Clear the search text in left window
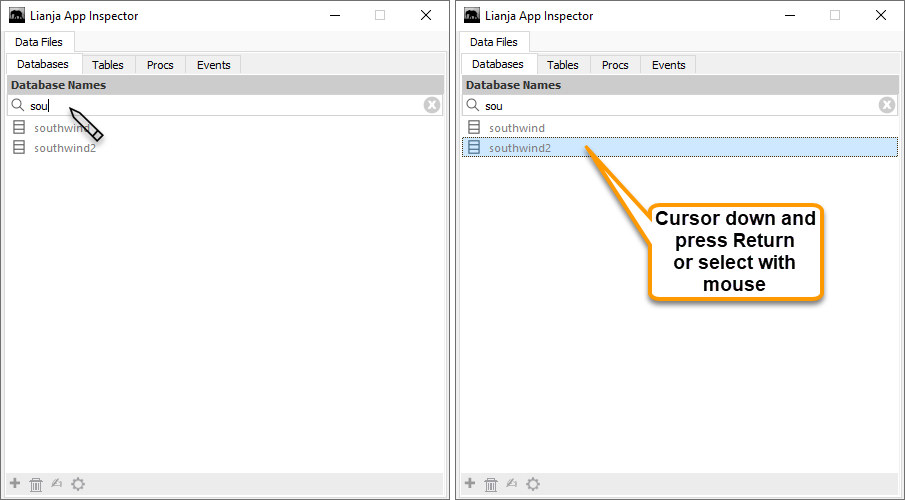This screenshot has height=500, width=905. pyautogui.click(x=432, y=105)
